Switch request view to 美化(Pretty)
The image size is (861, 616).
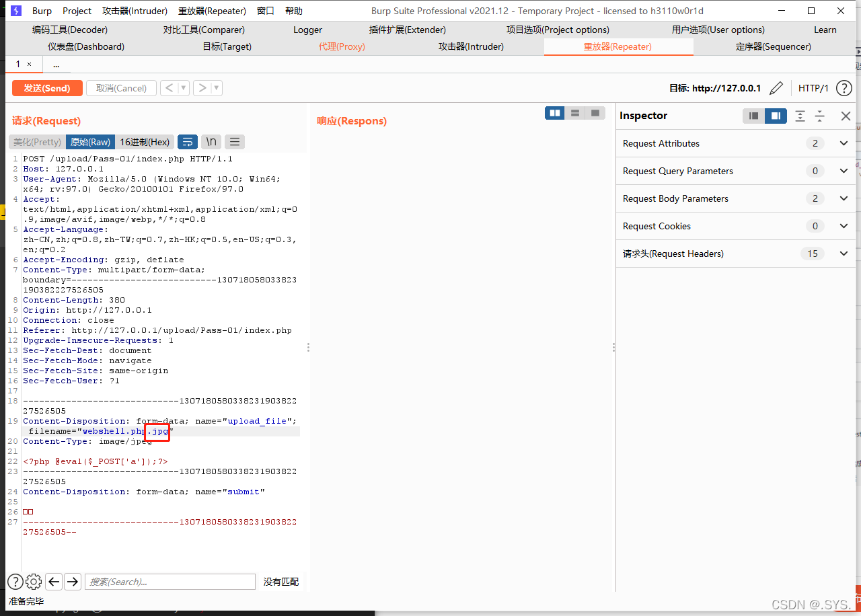pyautogui.click(x=38, y=142)
